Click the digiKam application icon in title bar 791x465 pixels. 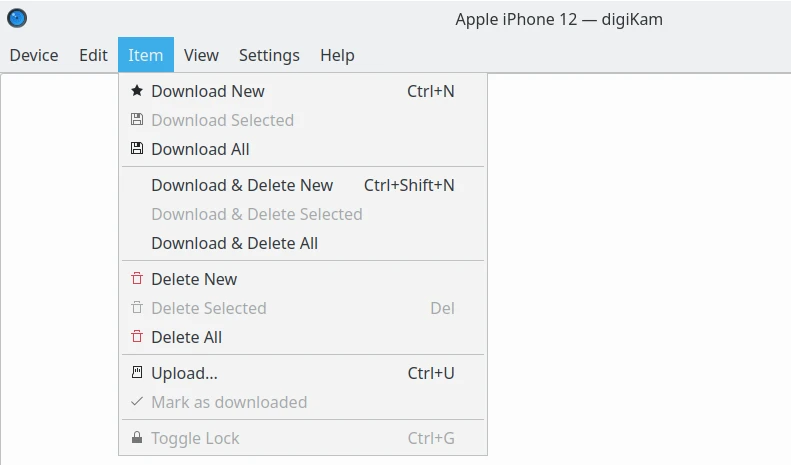[17, 19]
